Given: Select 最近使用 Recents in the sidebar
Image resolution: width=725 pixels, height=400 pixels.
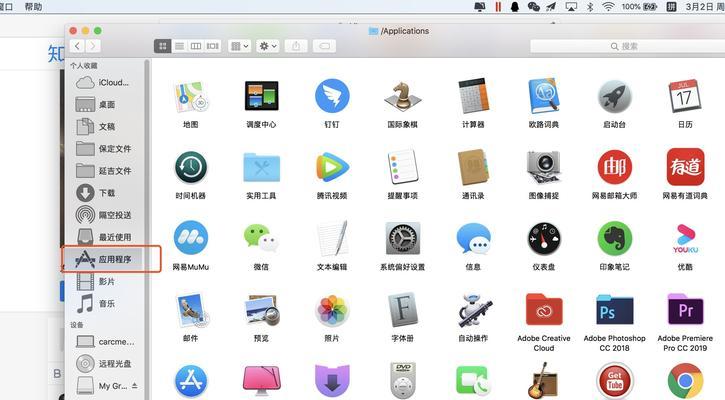Looking at the screenshot, I should (x=105, y=237).
